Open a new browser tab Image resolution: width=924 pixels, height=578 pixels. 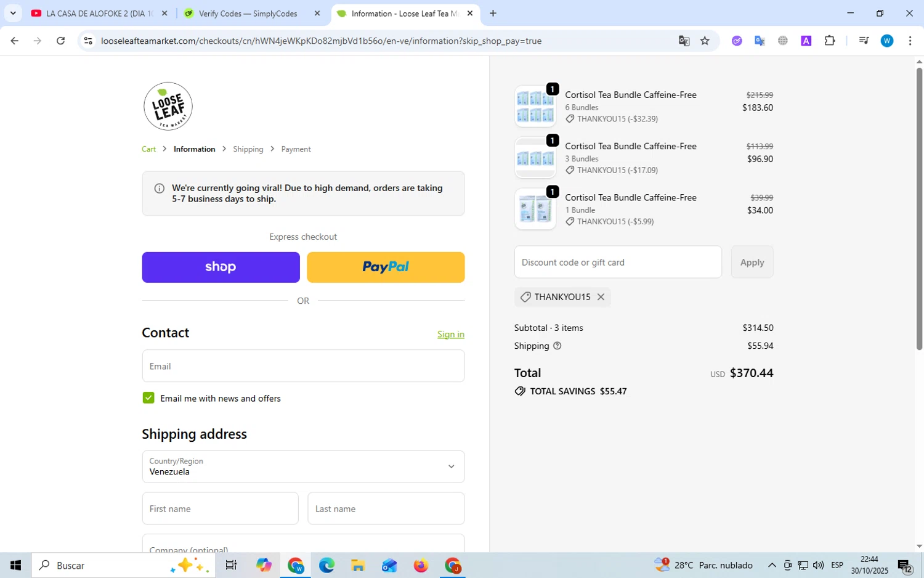(x=493, y=13)
